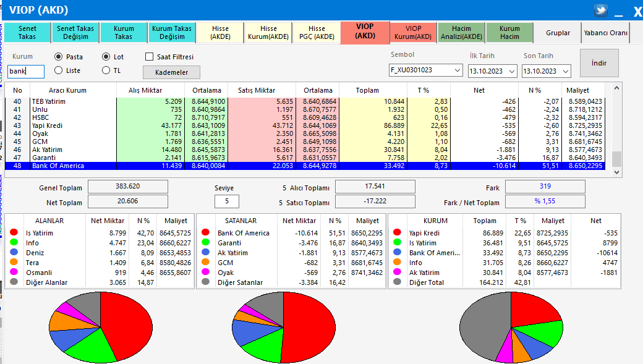643x364 pixels.
Task: Click the 5 Alıcı Toplamı value 17.541
Action: [375, 187]
